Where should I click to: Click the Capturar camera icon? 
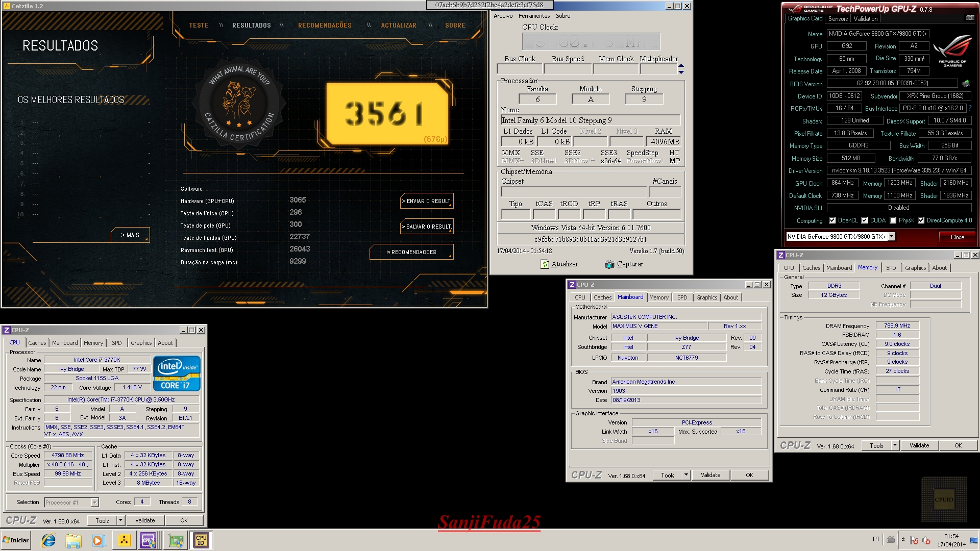(609, 264)
